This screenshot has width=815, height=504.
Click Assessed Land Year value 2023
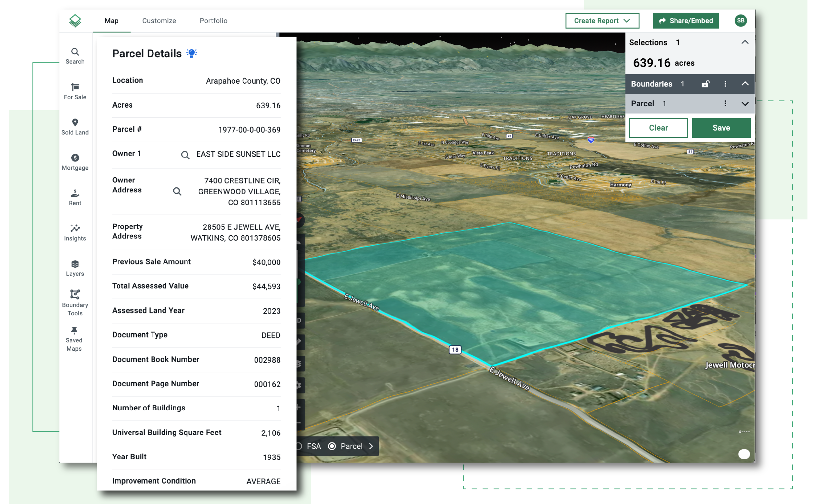pyautogui.click(x=272, y=311)
